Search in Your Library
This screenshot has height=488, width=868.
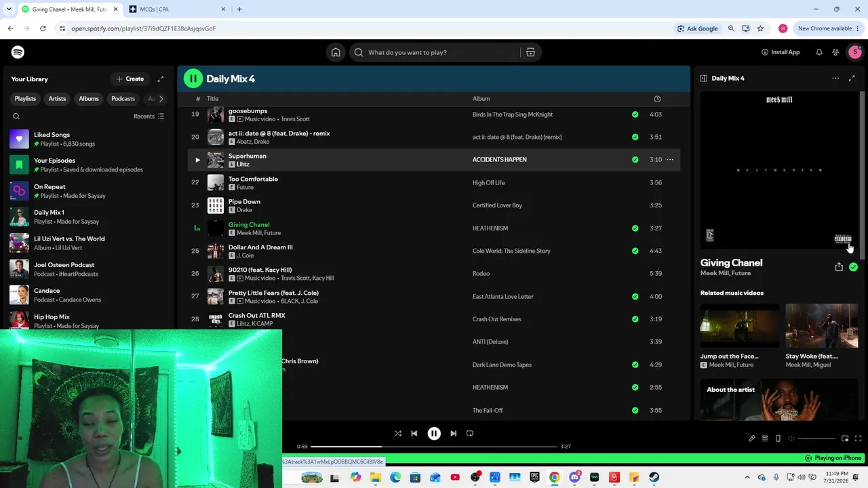[16, 117]
